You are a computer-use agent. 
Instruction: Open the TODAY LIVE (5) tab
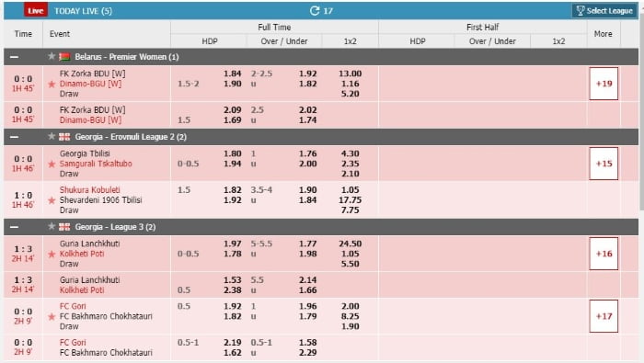83,11
